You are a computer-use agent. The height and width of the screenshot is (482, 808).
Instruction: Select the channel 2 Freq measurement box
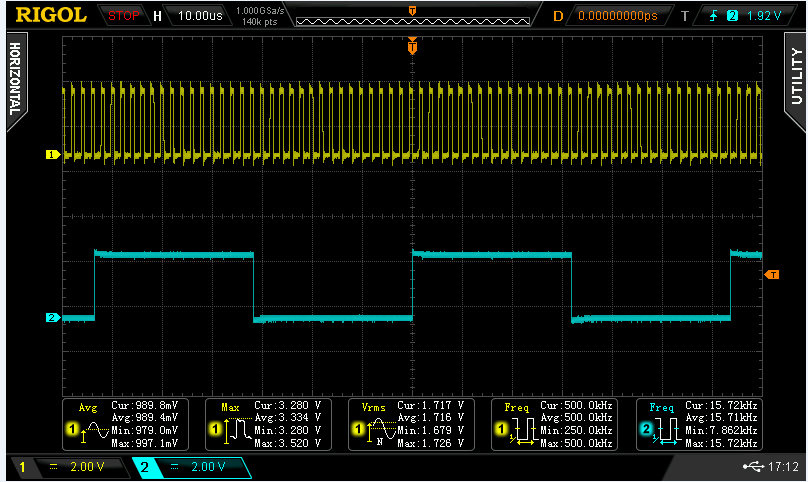[699, 424]
